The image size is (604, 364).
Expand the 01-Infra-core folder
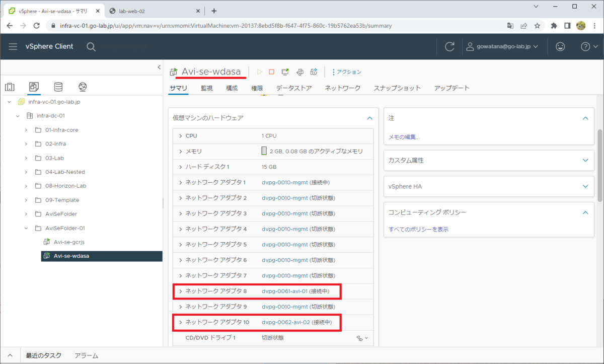click(26, 130)
